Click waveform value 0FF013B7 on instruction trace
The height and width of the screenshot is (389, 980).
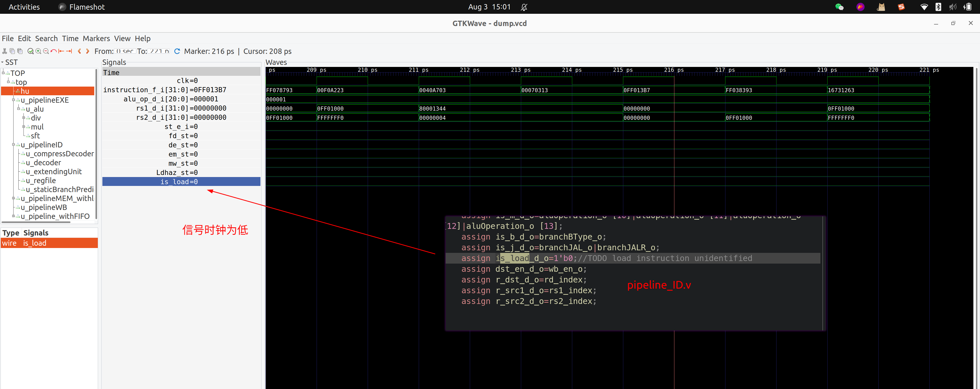click(637, 90)
